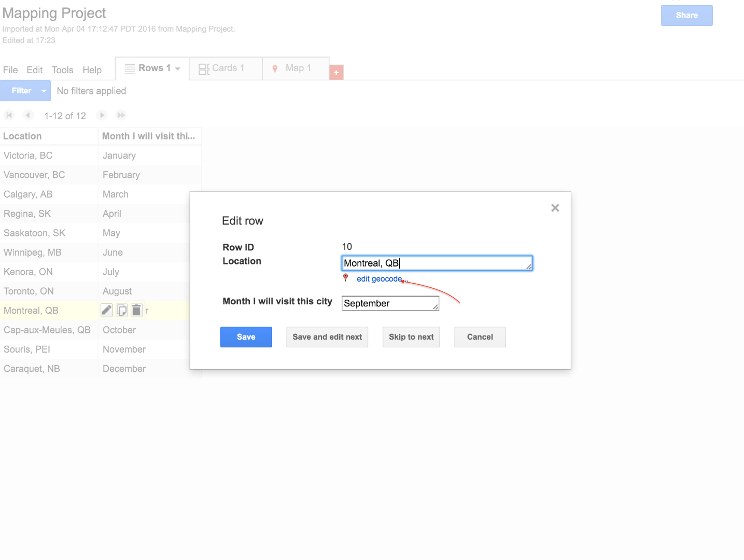
Task: Click the trash delete row icon
Action: 136,310
